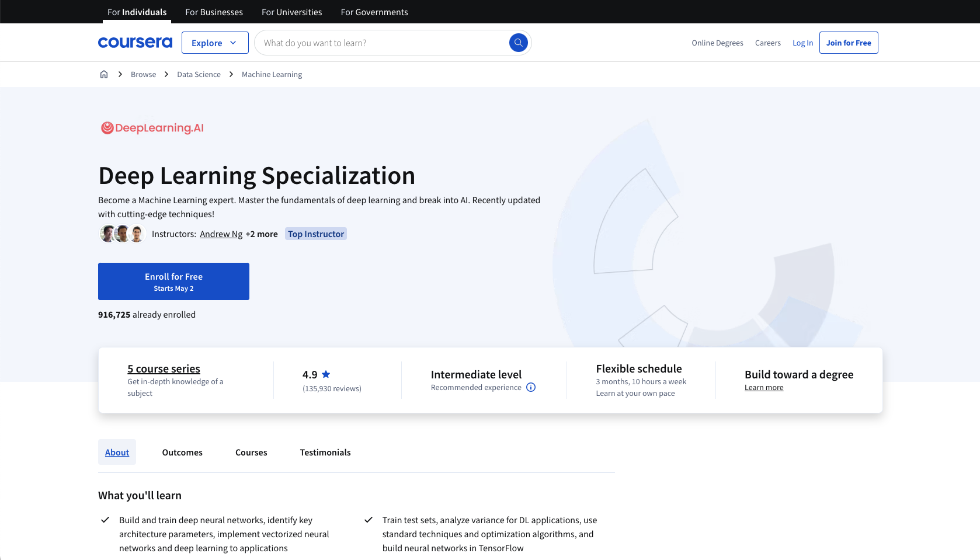Open the Courses tab

pos(251,452)
